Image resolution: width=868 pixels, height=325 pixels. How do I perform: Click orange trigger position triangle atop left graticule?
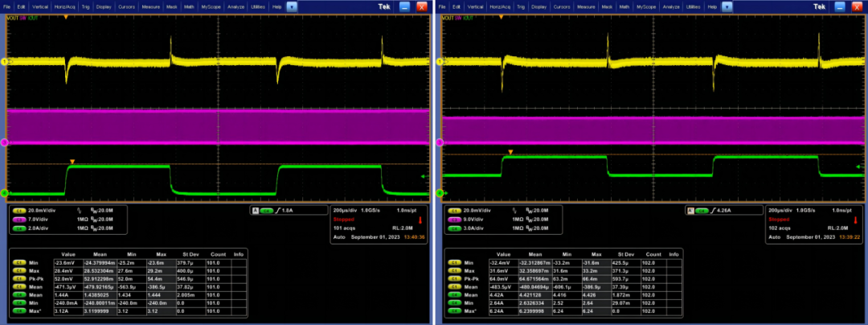(x=66, y=17)
